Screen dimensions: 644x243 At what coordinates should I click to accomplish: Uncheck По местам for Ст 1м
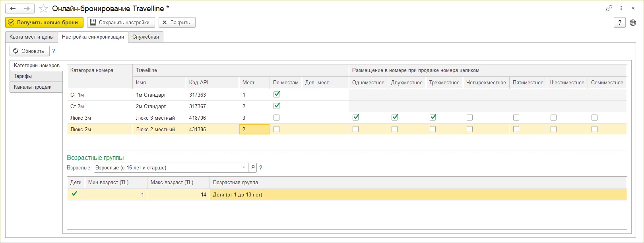pyautogui.click(x=277, y=94)
